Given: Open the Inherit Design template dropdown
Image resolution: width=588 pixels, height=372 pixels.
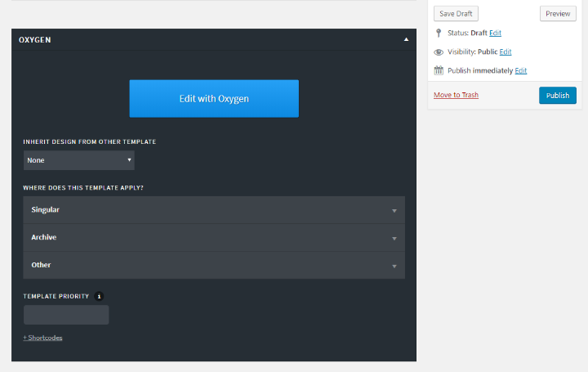Looking at the screenshot, I should click(x=78, y=160).
